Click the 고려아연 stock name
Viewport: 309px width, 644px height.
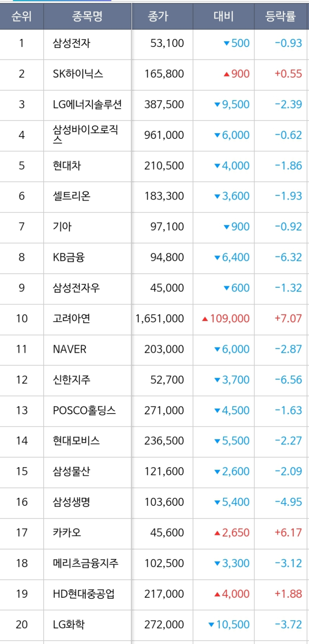(71, 319)
